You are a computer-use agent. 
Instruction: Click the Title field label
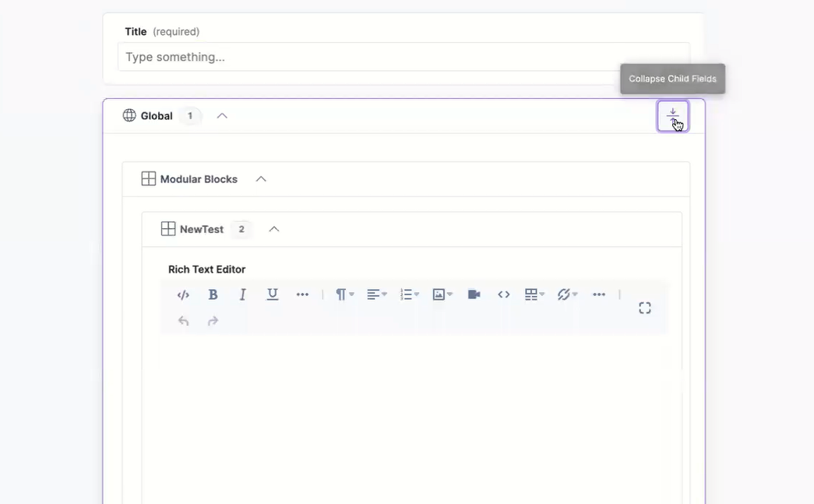(136, 32)
